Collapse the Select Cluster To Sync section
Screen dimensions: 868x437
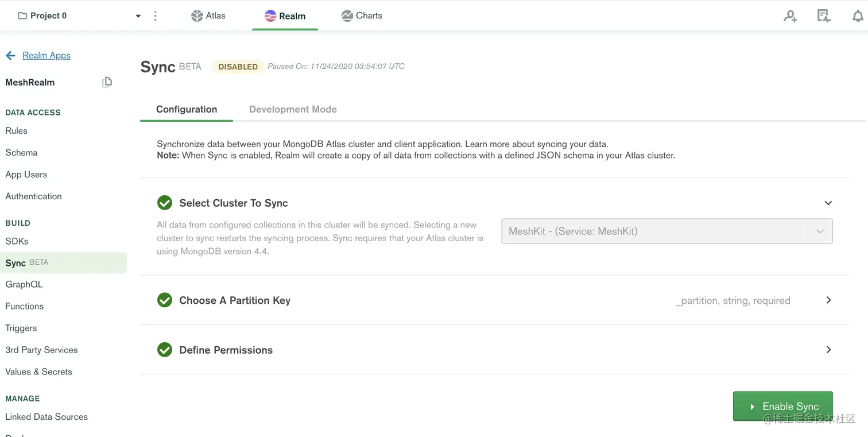coord(828,203)
